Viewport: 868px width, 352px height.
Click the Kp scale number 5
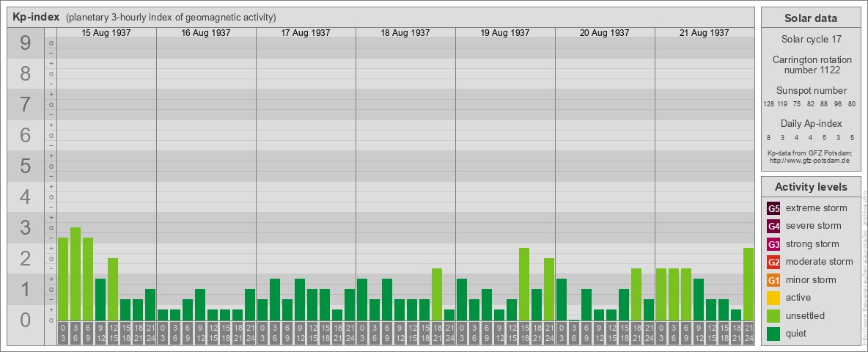tap(26, 166)
